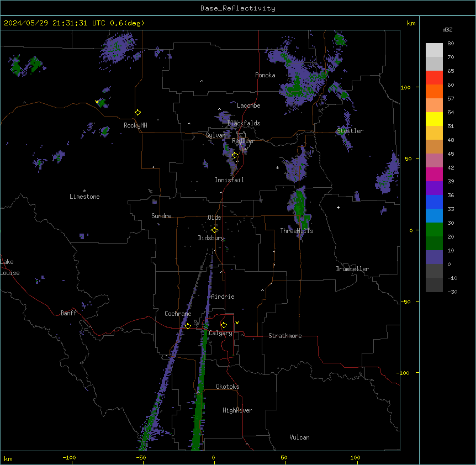Select the Lacombe city label

coord(248,105)
